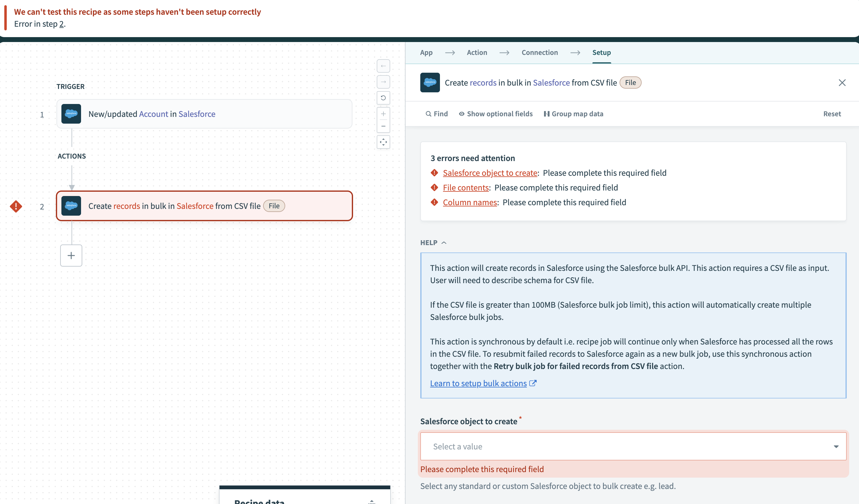The image size is (859, 504).
Task: Close the step setup panel
Action: 842,83
